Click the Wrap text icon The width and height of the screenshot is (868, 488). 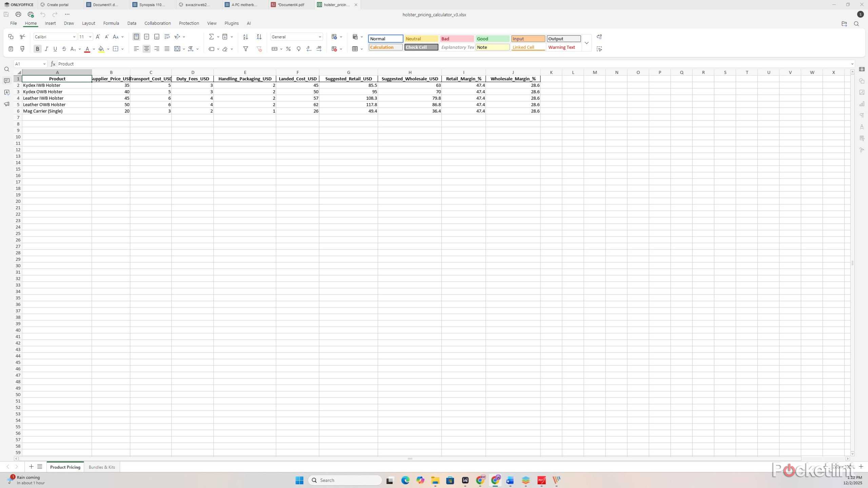click(167, 37)
